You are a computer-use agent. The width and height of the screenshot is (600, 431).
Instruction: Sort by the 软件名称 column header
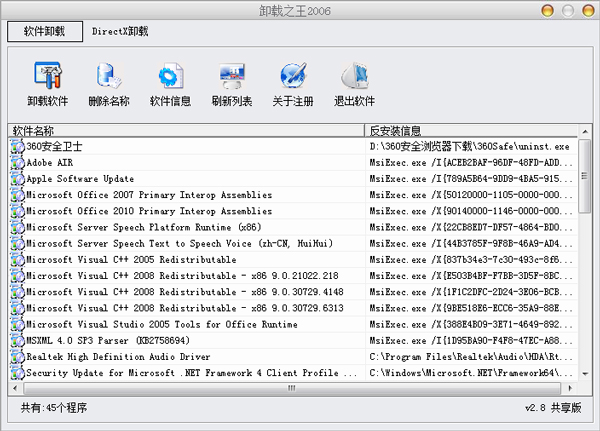pos(186,131)
